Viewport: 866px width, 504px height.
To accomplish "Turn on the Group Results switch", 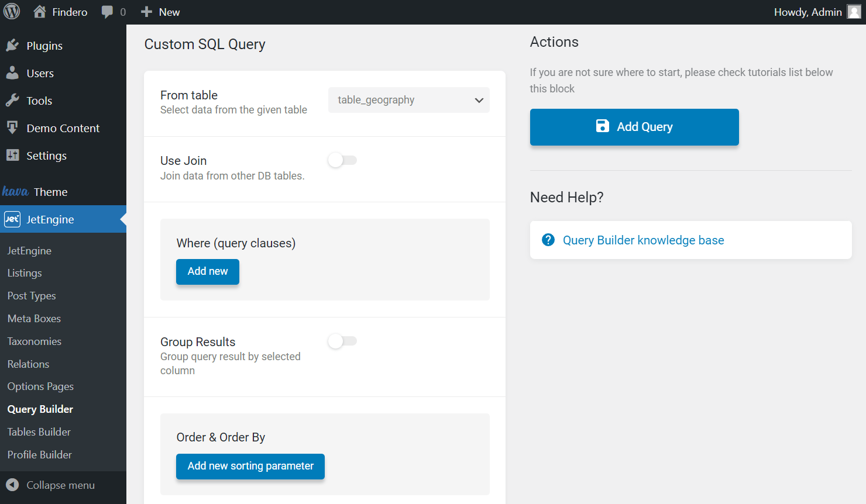I will (x=342, y=341).
